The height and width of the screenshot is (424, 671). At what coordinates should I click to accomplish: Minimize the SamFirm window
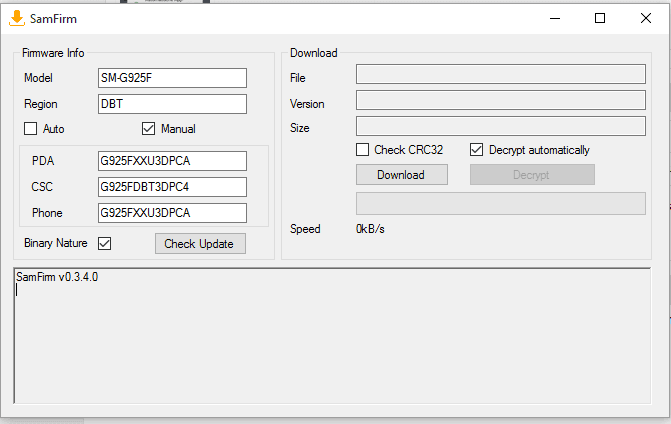555,18
